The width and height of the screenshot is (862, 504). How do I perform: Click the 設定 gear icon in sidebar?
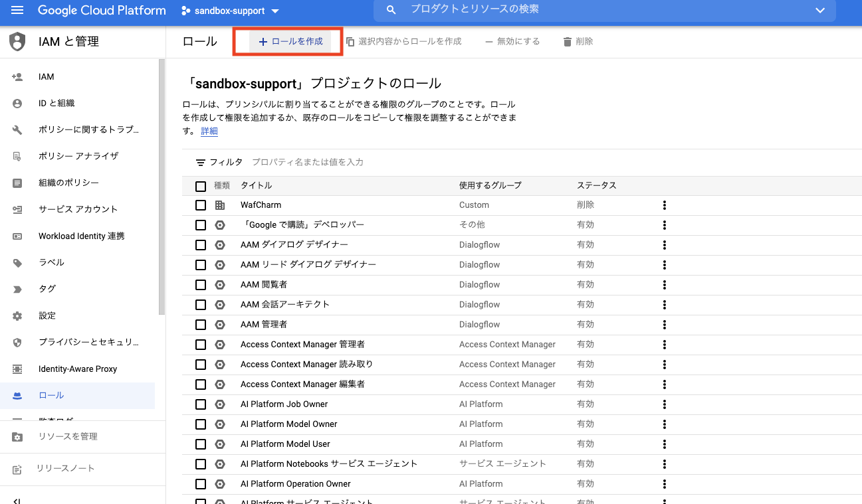tap(17, 316)
